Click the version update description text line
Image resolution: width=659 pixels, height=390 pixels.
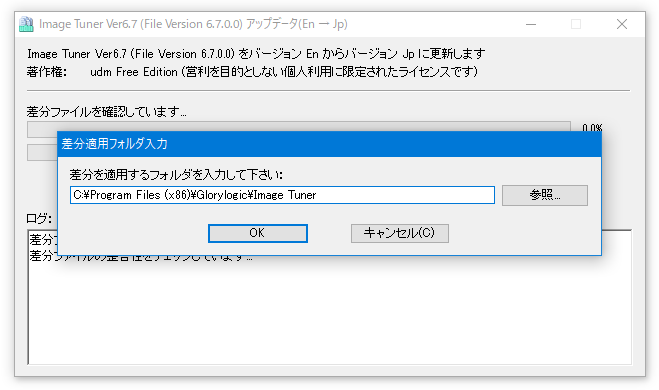256,54
